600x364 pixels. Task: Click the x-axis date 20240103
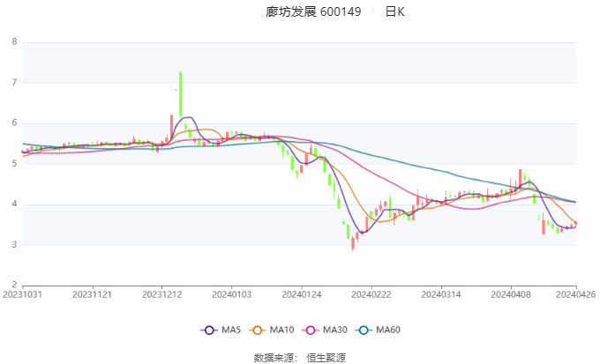pos(231,294)
